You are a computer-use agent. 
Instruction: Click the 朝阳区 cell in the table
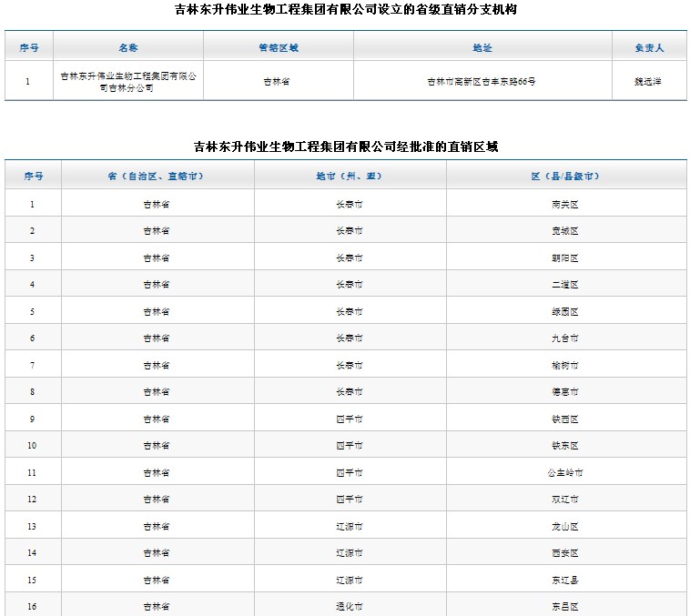point(565,258)
